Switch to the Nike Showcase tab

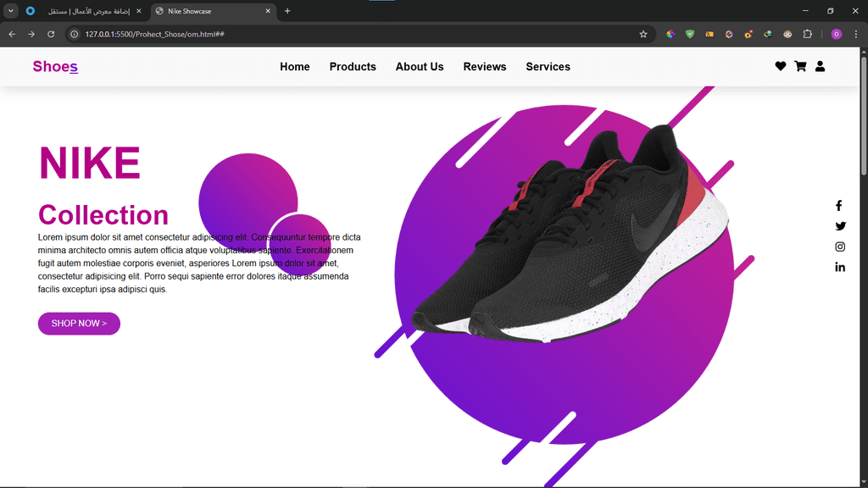(214, 11)
